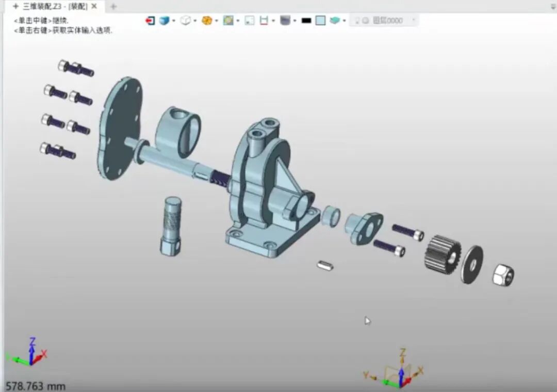557x392 pixels.
Task: Select the threaded plug below the shaft
Action: 171,226
